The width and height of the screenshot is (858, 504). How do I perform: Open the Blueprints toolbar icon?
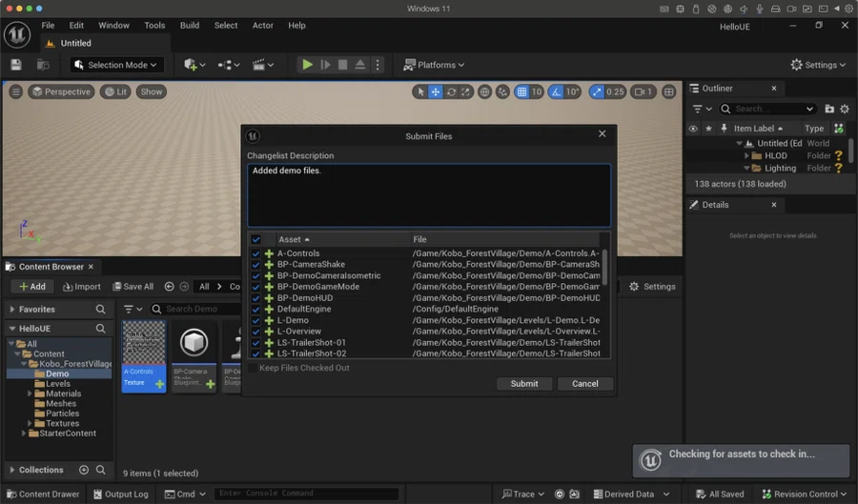coord(228,65)
